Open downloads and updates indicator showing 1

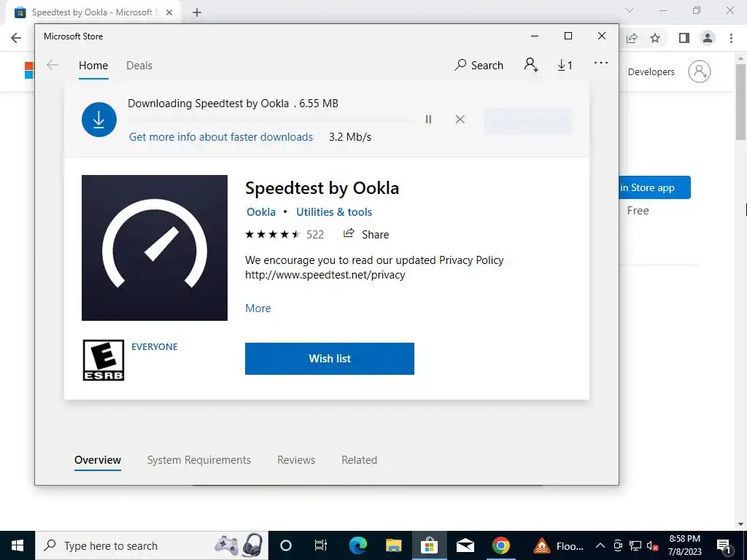(x=565, y=65)
